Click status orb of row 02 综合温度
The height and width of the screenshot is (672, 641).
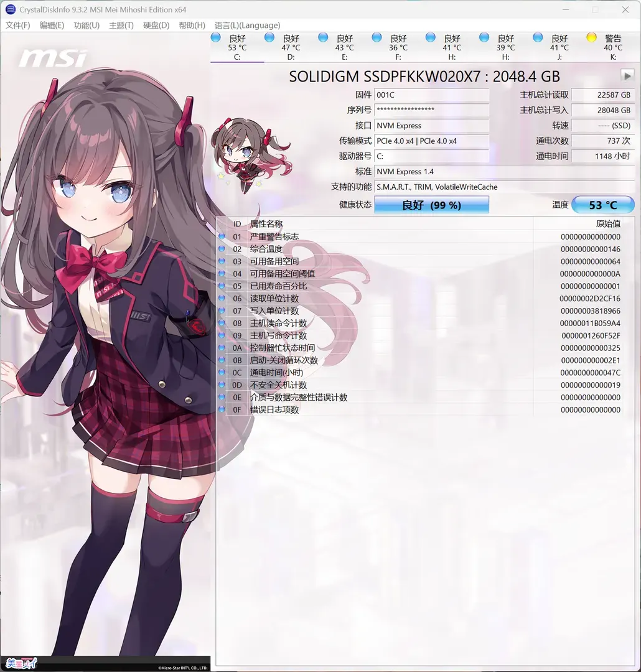tap(222, 248)
